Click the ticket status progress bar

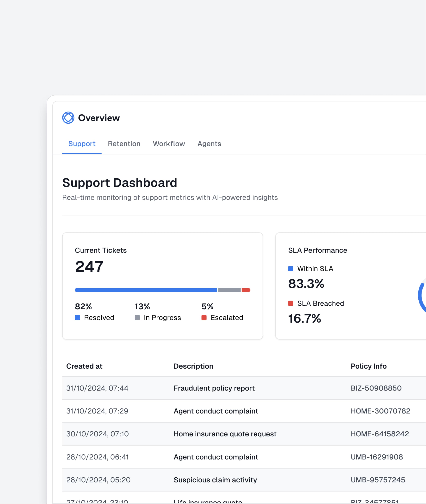(x=162, y=290)
